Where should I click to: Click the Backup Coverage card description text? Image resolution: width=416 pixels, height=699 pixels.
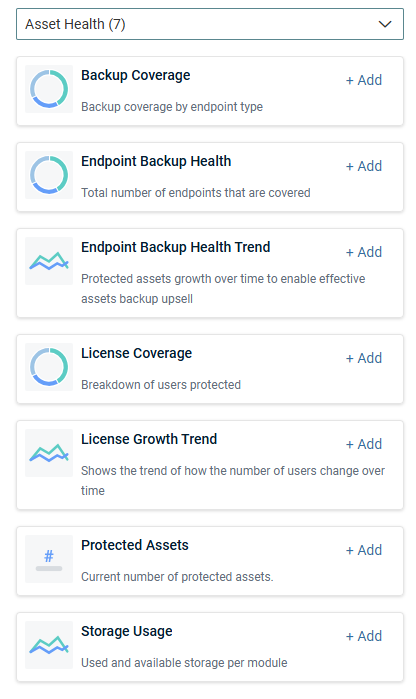coord(172,107)
